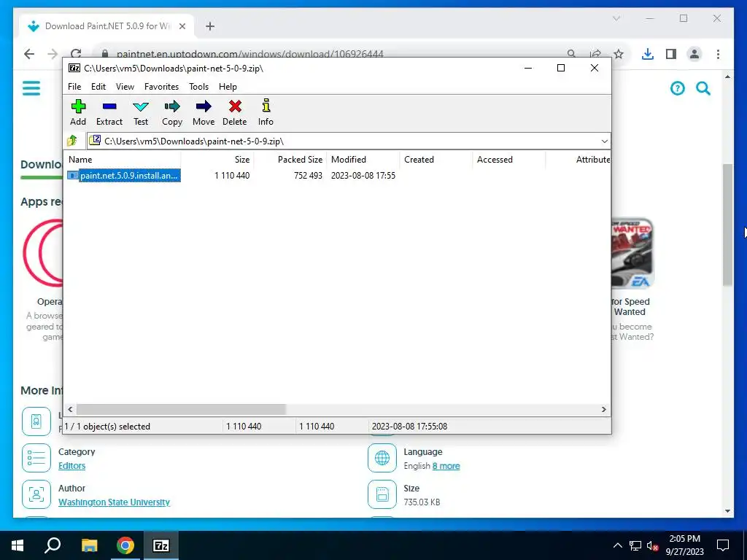Open Washington State University author link

(x=114, y=502)
